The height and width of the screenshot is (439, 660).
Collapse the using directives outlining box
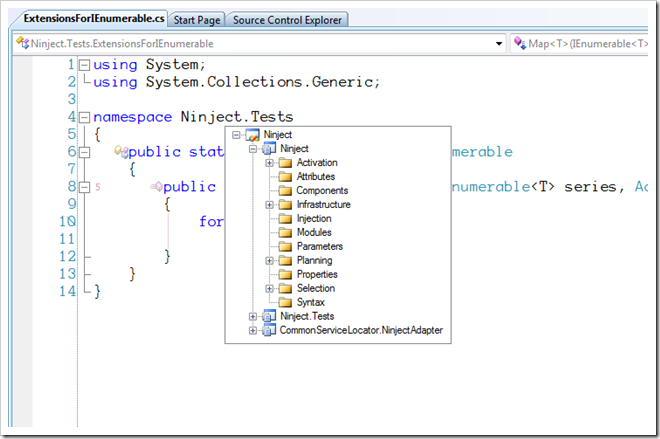click(85, 65)
